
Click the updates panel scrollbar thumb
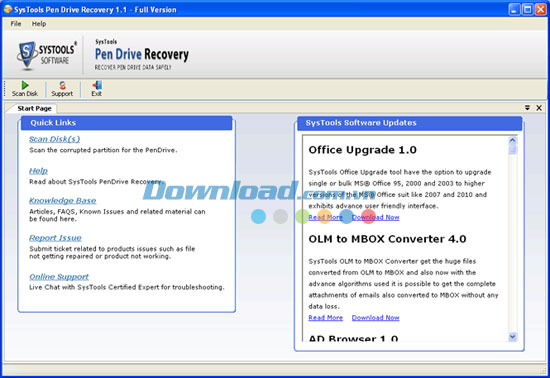[x=512, y=150]
